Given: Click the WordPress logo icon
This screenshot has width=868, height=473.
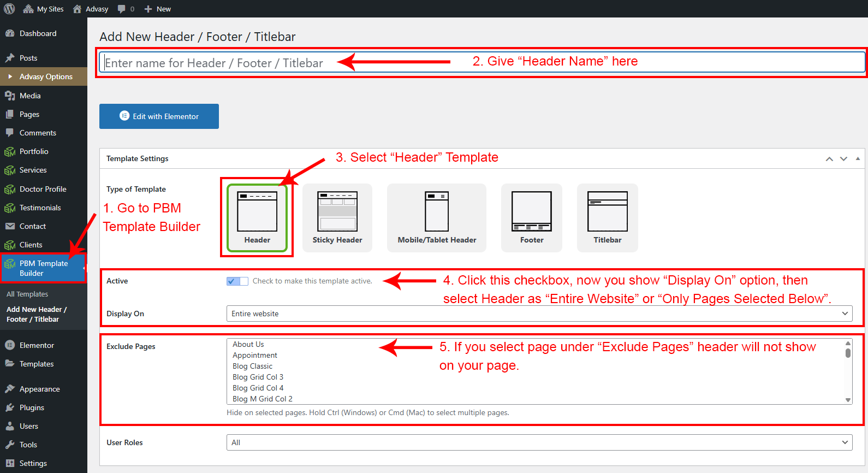Looking at the screenshot, I should (x=9, y=9).
